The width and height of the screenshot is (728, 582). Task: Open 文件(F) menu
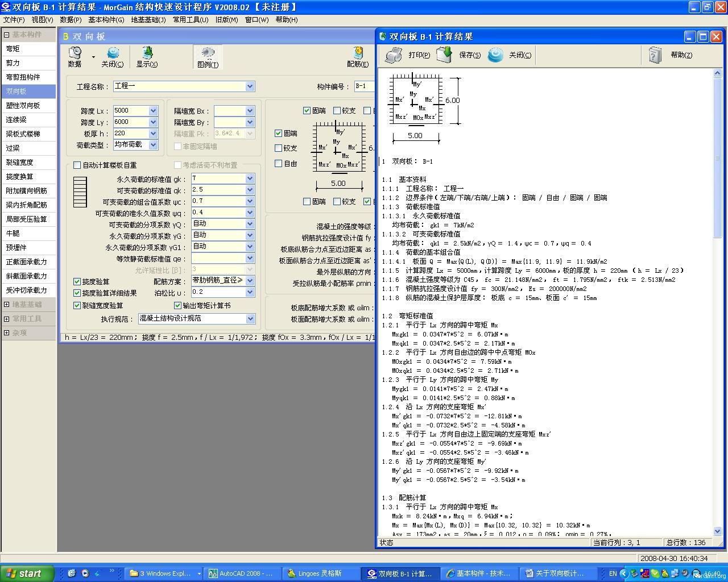(14, 19)
